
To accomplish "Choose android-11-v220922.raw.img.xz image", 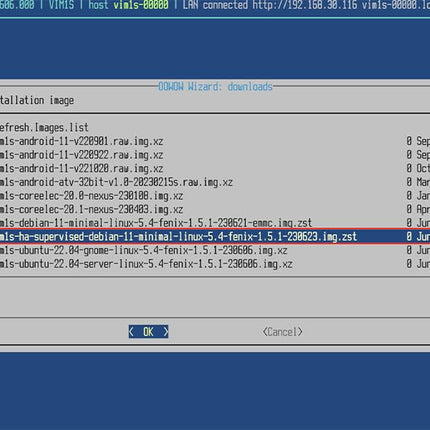I will tap(215, 155).
